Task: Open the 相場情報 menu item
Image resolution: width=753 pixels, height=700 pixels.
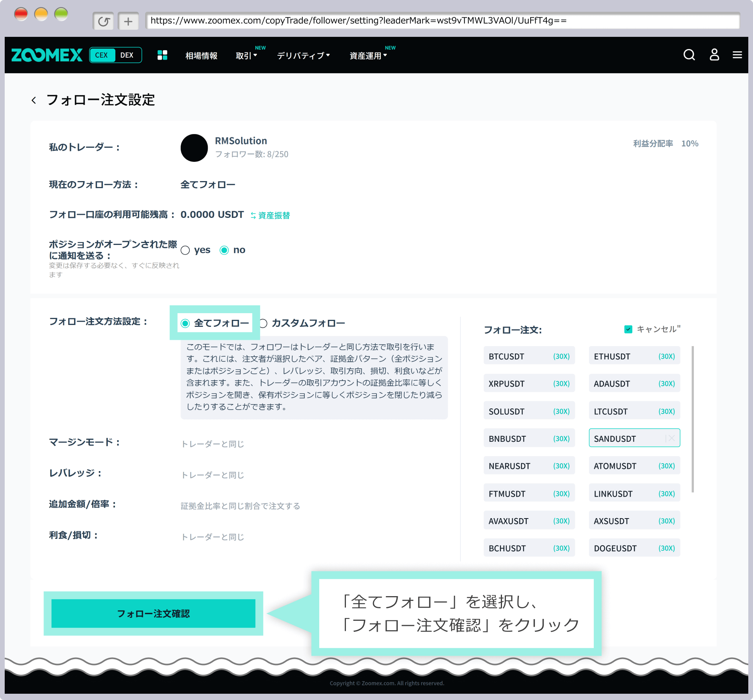Action: [x=201, y=56]
